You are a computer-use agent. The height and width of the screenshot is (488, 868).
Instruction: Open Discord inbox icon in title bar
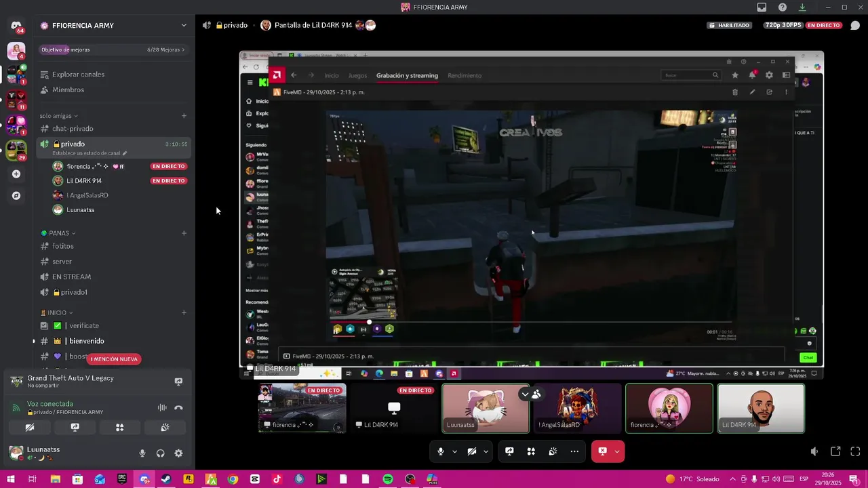pos(762,7)
